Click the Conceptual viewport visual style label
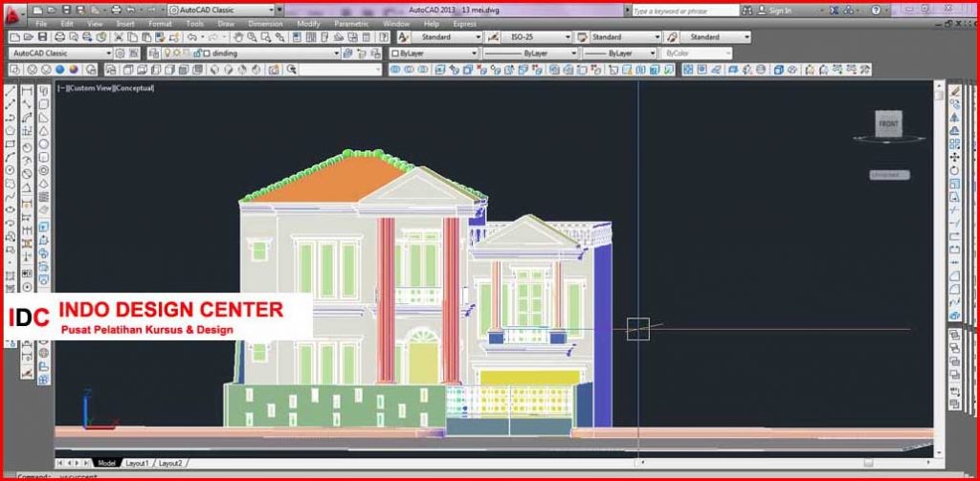This screenshot has height=481, width=980. pyautogui.click(x=134, y=88)
